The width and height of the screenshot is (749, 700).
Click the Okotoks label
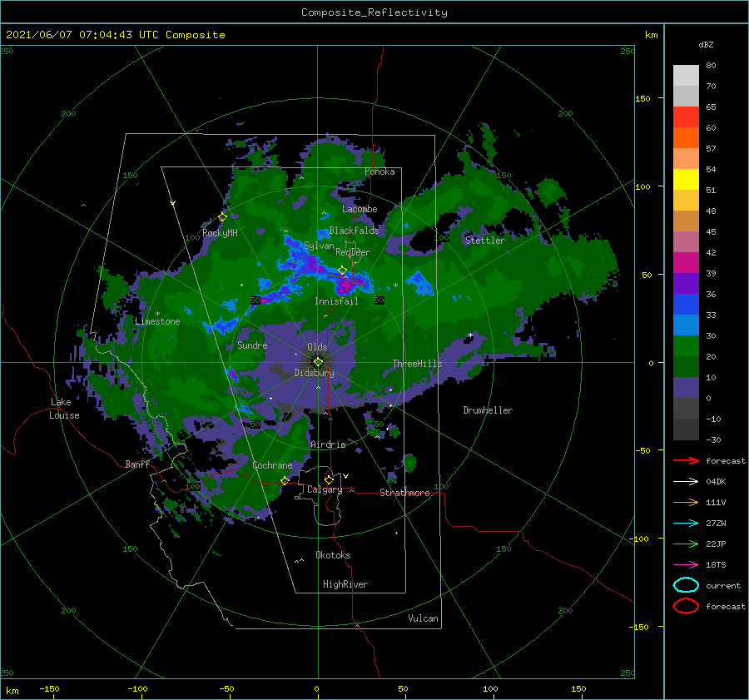coord(333,555)
